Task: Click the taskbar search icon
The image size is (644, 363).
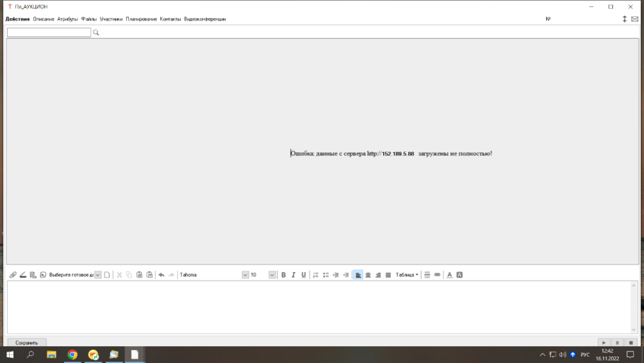Action: tap(30, 355)
